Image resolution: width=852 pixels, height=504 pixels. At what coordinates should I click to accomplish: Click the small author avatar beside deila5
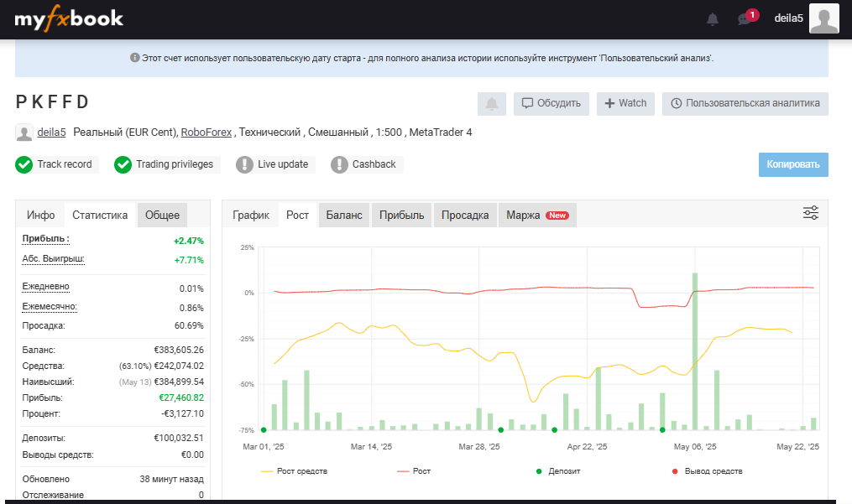pos(24,132)
